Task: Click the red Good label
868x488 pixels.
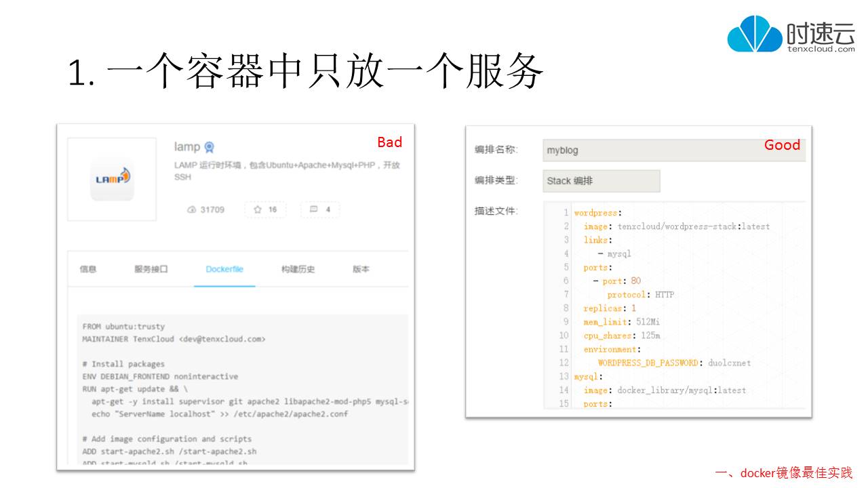Action: (x=782, y=145)
